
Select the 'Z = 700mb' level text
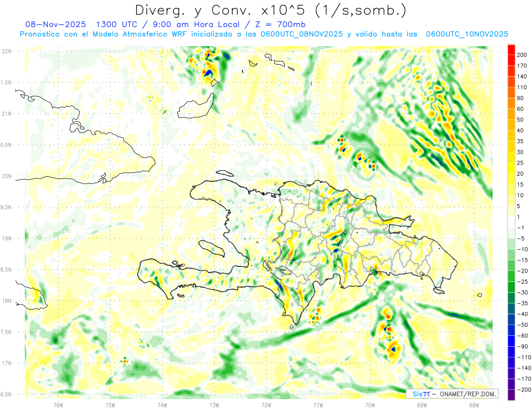pos(280,24)
